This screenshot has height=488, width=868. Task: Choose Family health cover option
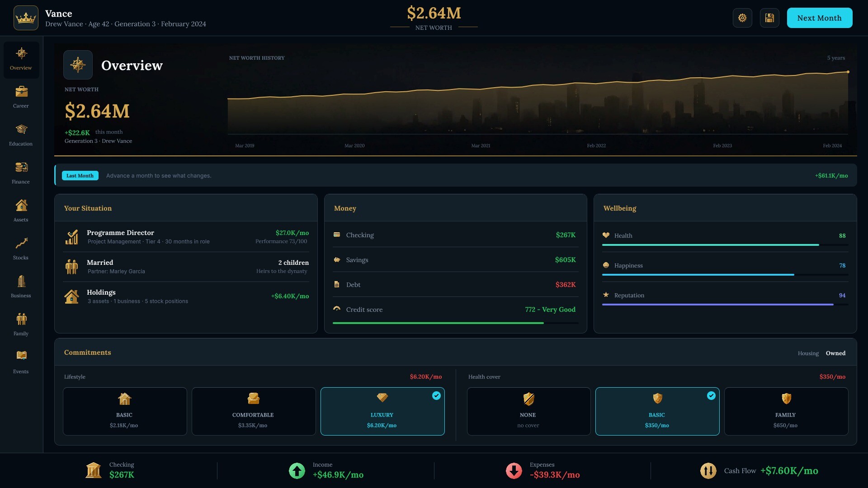[x=786, y=411]
